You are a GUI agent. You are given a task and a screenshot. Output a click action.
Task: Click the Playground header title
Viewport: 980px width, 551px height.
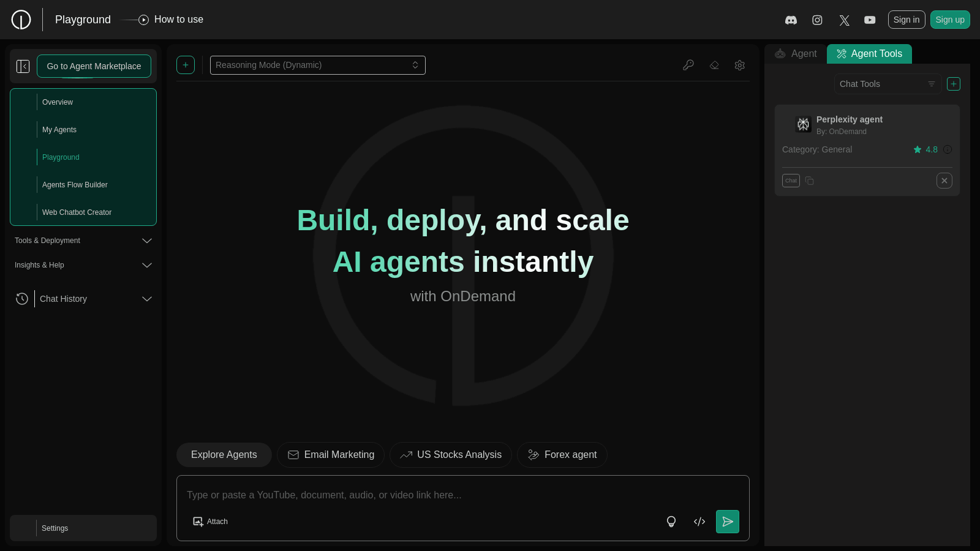(83, 20)
